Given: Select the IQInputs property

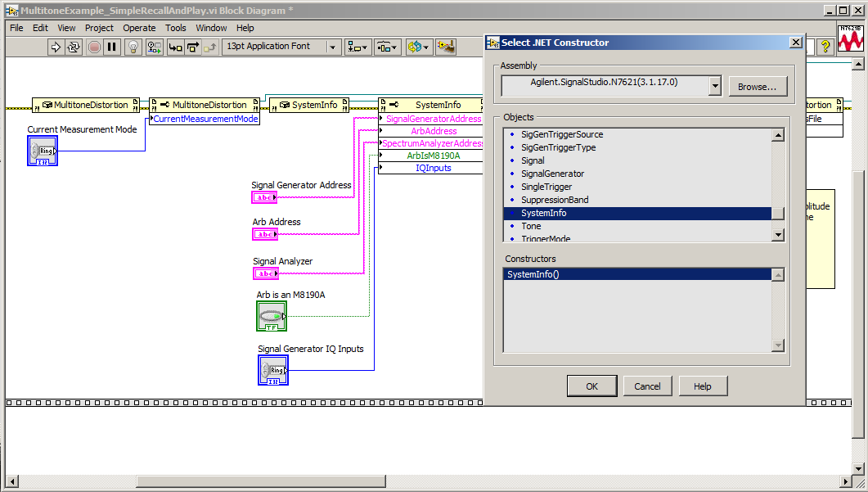Looking at the screenshot, I should 430,168.
